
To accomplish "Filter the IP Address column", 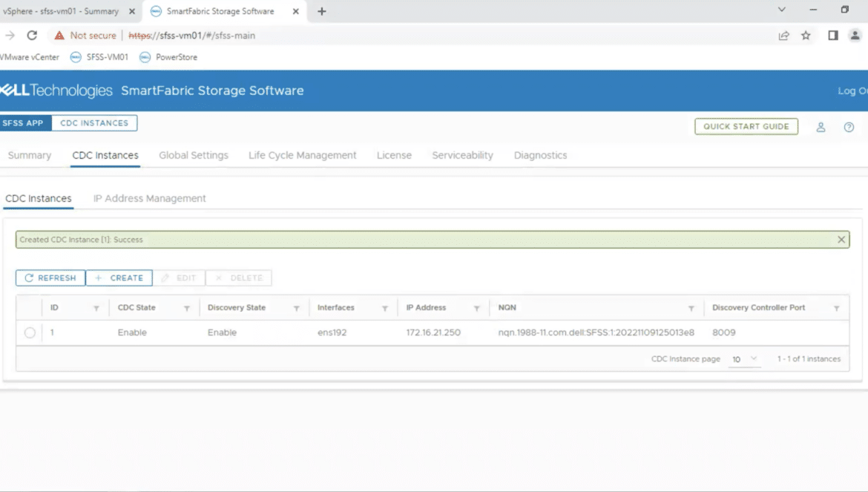I will pos(476,308).
